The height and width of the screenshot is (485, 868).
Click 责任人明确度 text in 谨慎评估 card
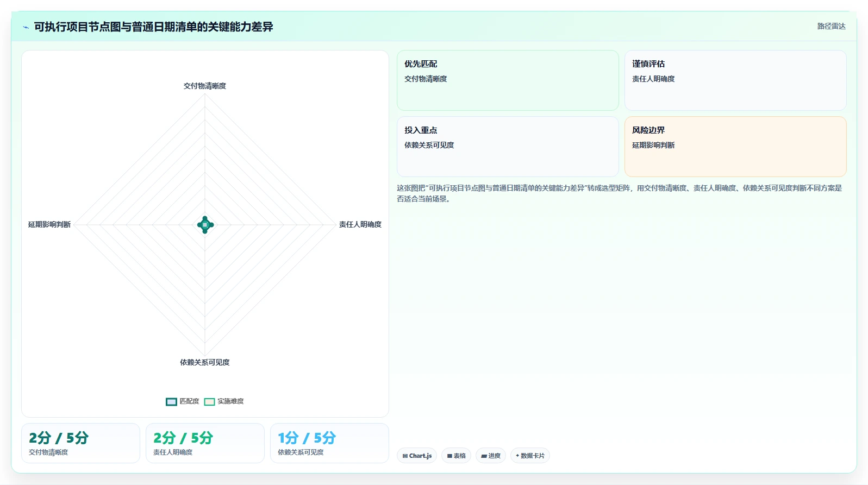pyautogui.click(x=653, y=79)
